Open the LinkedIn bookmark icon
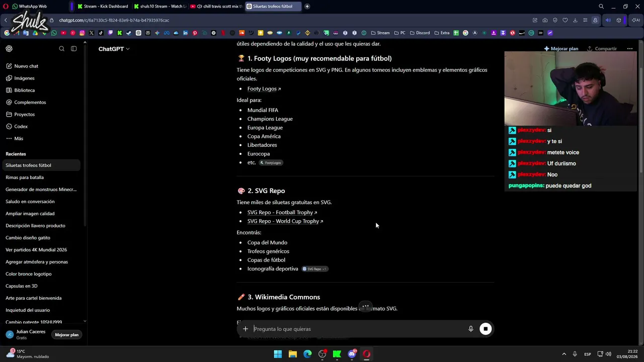 point(186,33)
